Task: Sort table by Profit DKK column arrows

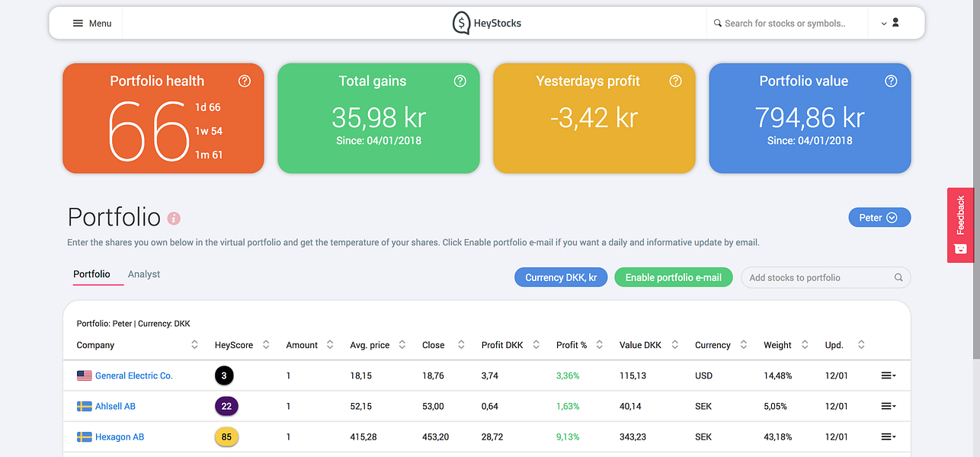Action: tap(536, 345)
